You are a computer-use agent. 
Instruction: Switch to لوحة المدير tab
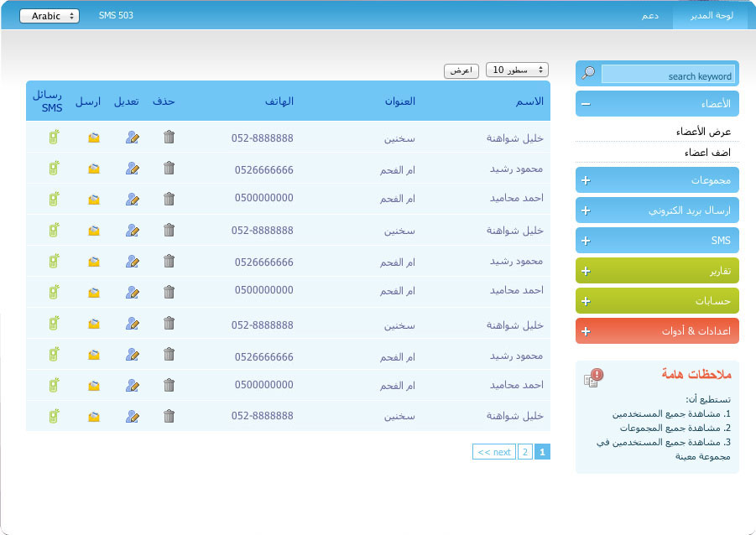coord(711,16)
